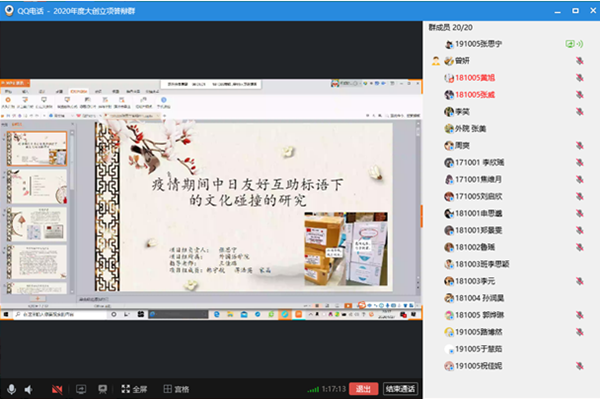
Task: Click muted mic icon beside 周奕
Action: tap(580, 145)
